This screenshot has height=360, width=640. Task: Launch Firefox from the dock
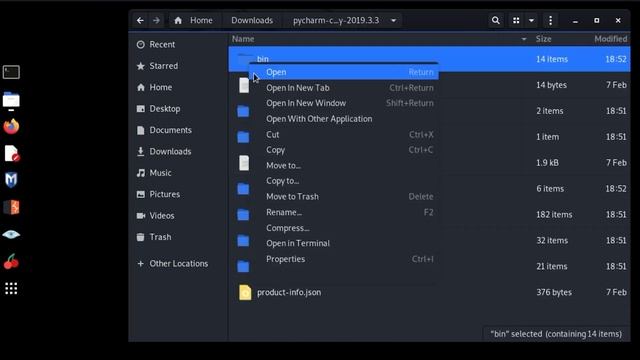[x=11, y=127]
